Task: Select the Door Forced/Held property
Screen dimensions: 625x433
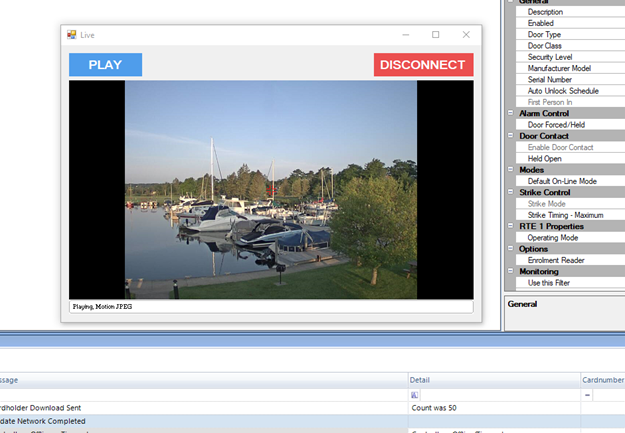Action: (x=570, y=125)
